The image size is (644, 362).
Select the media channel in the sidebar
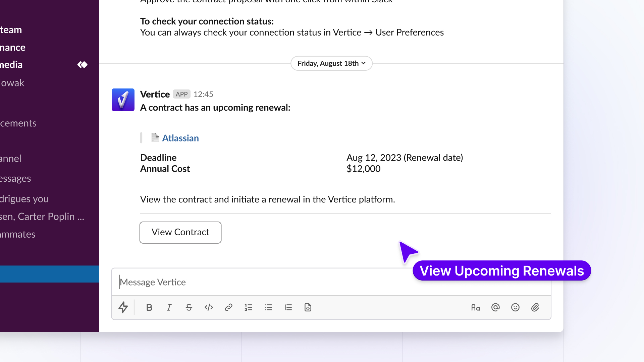pyautogui.click(x=11, y=64)
